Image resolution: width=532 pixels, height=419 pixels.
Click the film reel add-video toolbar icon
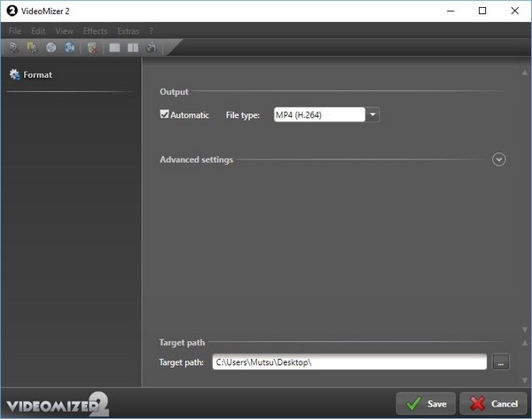(14, 48)
